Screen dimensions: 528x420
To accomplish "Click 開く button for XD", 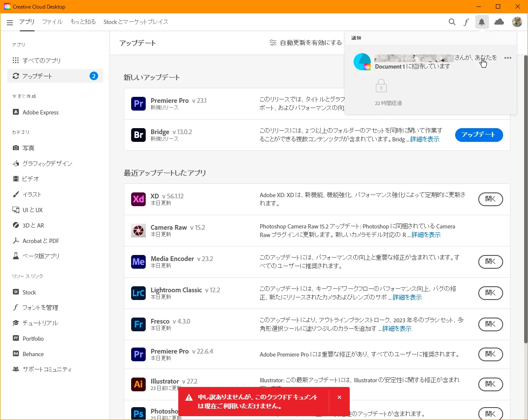I will click(x=491, y=199).
